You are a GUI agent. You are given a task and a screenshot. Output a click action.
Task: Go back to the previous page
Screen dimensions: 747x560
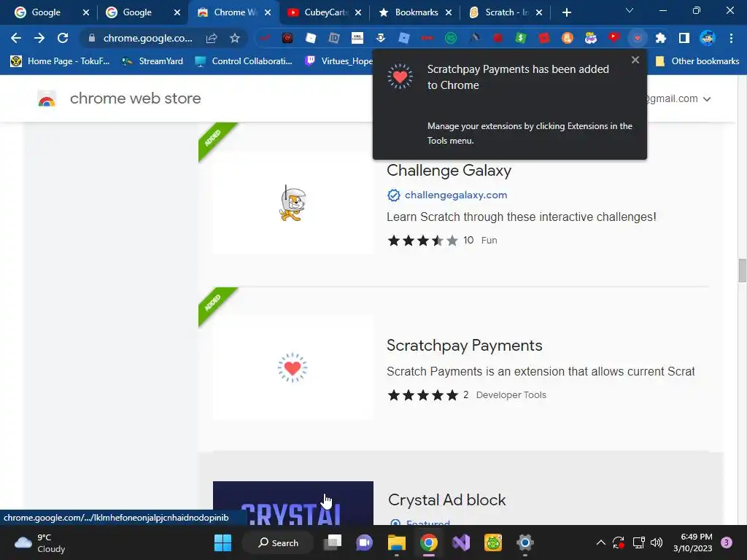(x=16, y=38)
